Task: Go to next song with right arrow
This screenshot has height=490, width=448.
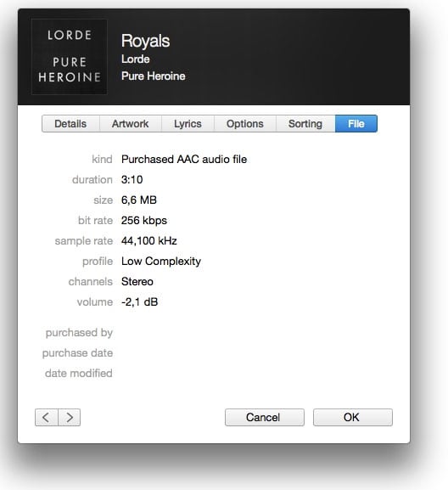Action: tap(70, 417)
